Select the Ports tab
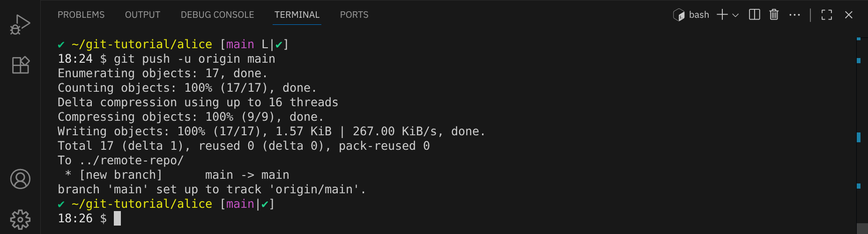The width and height of the screenshot is (868, 234). click(354, 15)
